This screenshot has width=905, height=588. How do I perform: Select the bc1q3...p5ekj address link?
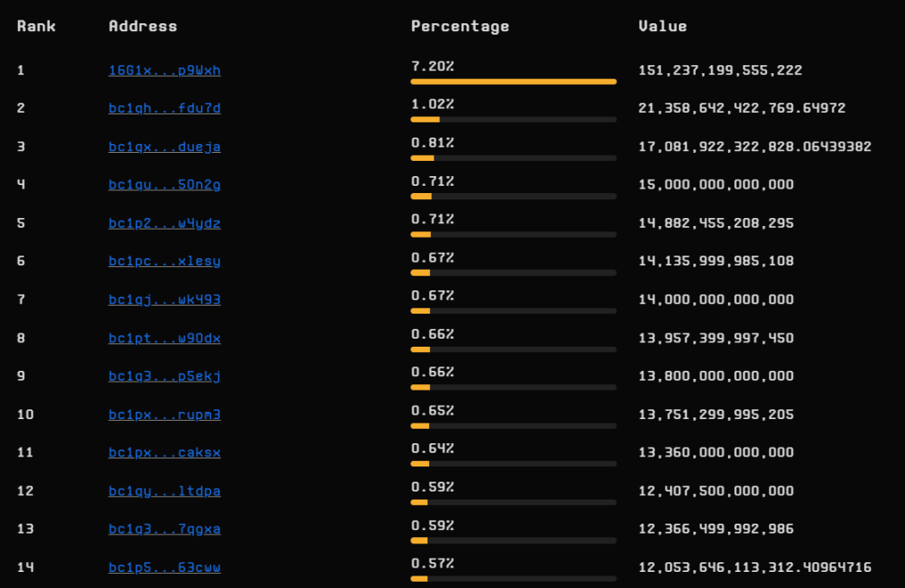(164, 376)
